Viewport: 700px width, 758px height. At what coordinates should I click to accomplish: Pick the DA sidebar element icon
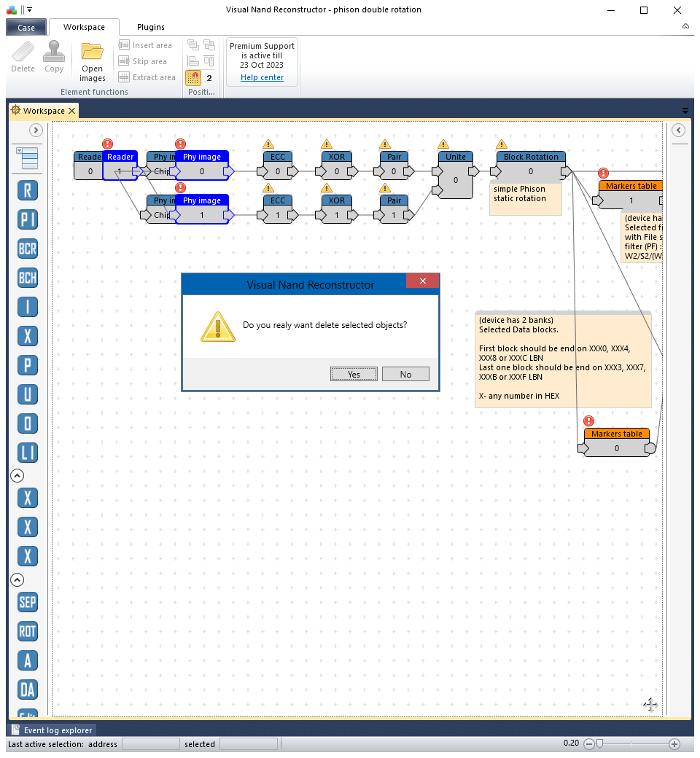(28, 689)
